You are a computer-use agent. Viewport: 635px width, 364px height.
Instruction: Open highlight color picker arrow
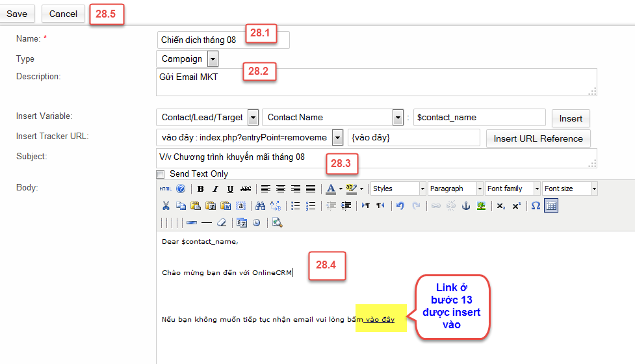coord(361,188)
